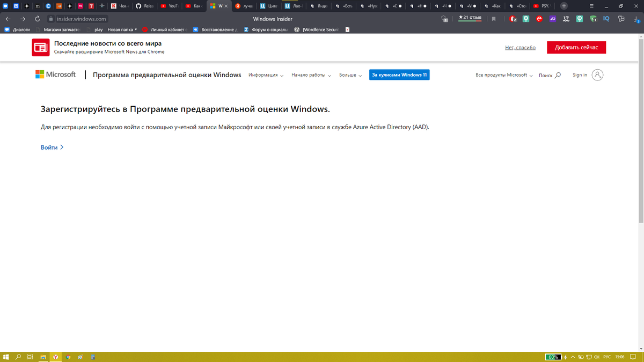This screenshot has width=644, height=362.
Task: Click the purple extension icon
Action: point(553,19)
